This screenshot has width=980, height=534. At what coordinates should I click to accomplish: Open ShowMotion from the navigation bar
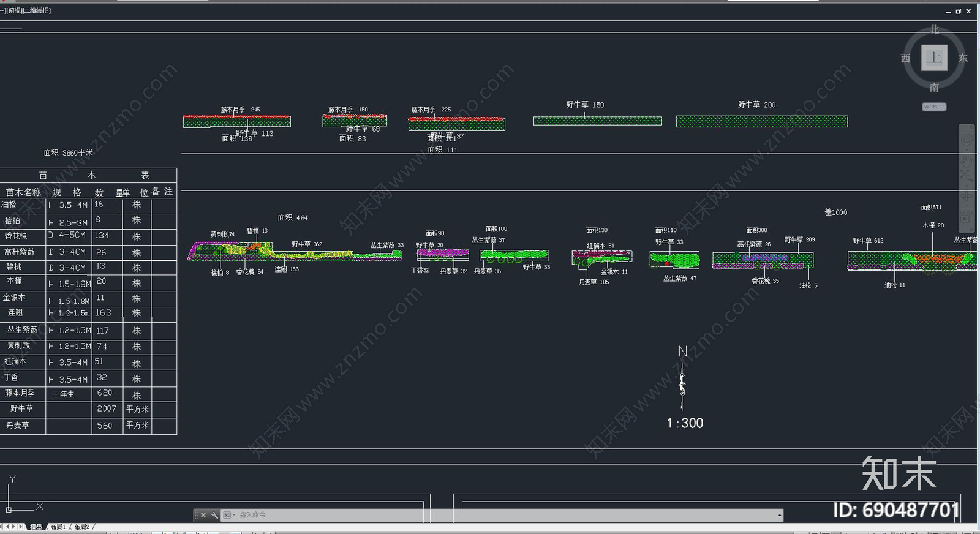pos(966,217)
